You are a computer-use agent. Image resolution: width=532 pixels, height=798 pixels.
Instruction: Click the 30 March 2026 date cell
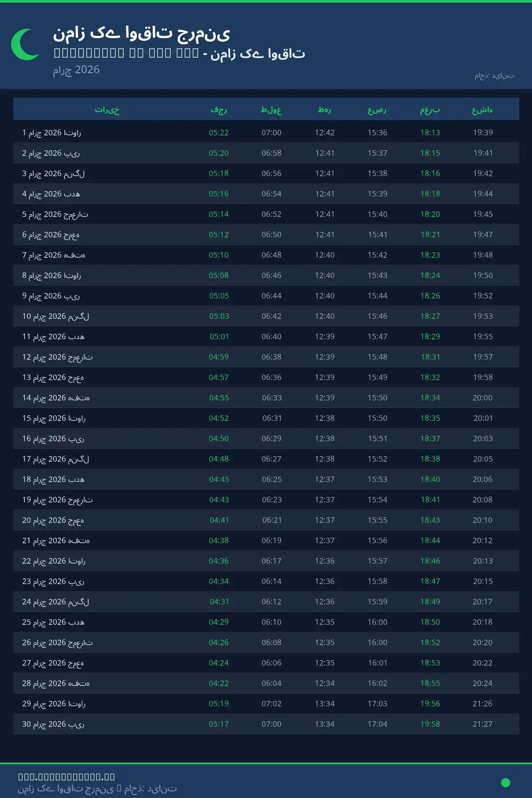pos(53,724)
